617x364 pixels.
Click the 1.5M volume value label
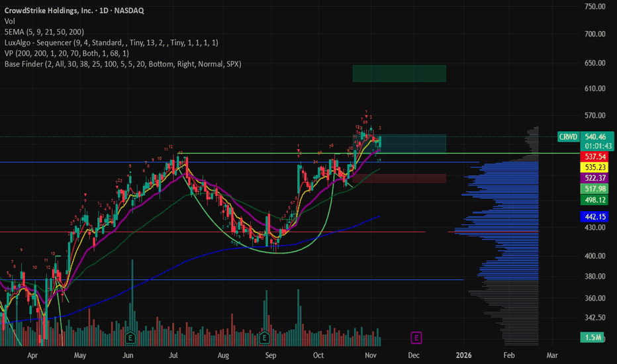point(593,338)
